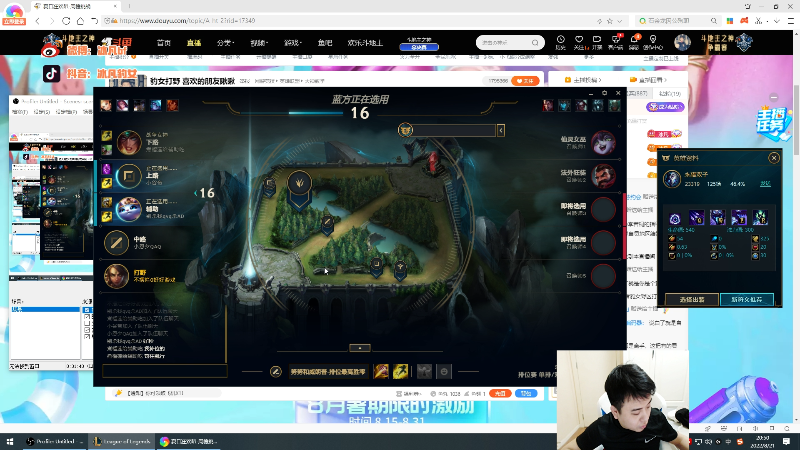Change second summoner spell Flash slot
This screenshot has height=450, width=800.
pos(401,371)
